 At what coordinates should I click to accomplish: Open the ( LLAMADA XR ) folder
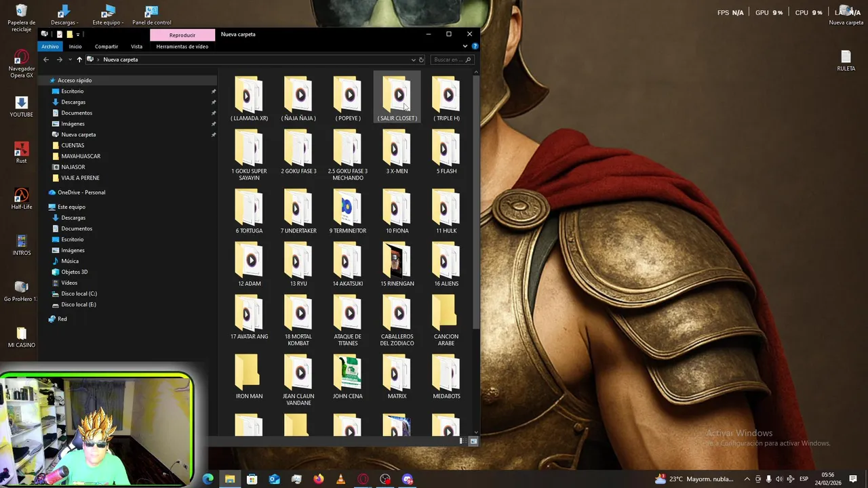[x=249, y=99]
